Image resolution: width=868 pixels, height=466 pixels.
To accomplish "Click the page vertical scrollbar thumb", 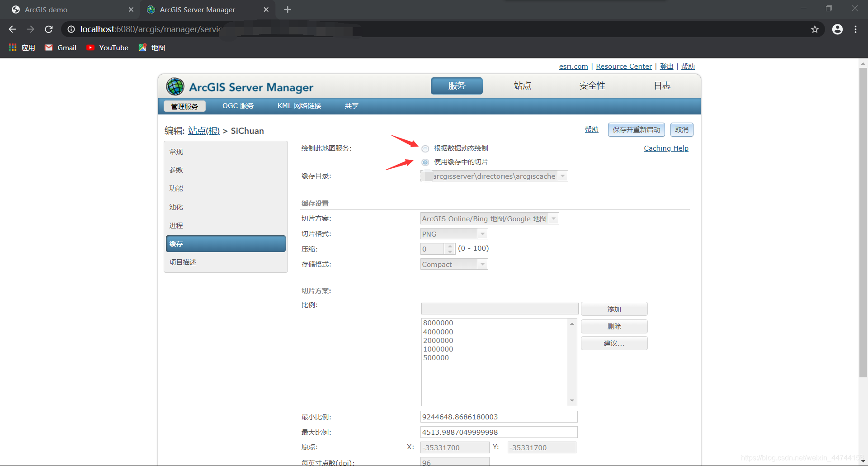I will (x=863, y=222).
